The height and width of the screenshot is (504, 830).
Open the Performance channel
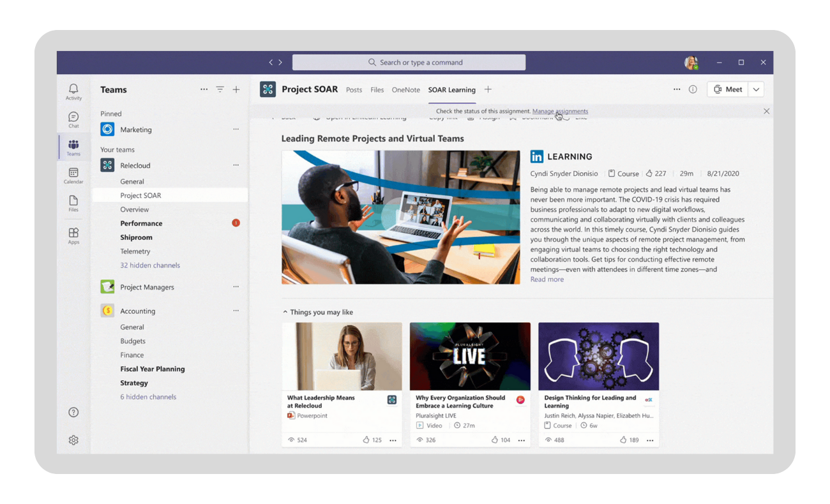click(x=141, y=223)
